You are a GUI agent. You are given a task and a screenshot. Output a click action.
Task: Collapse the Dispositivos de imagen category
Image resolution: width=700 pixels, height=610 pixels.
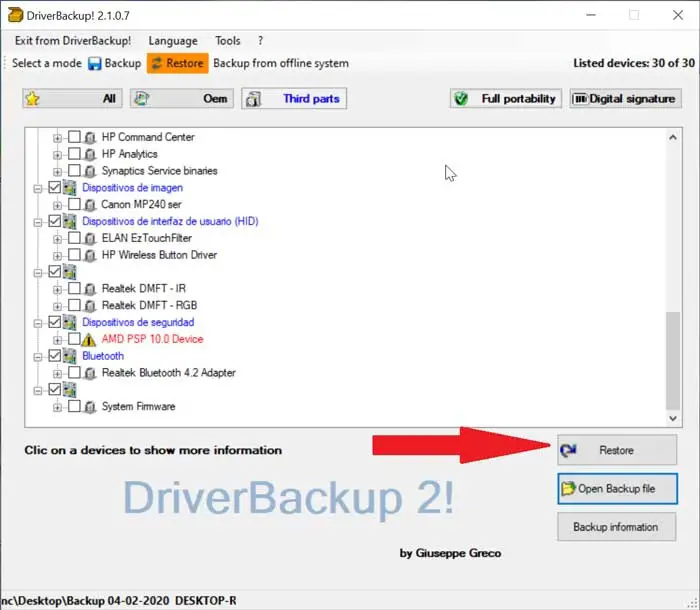[x=38, y=189]
